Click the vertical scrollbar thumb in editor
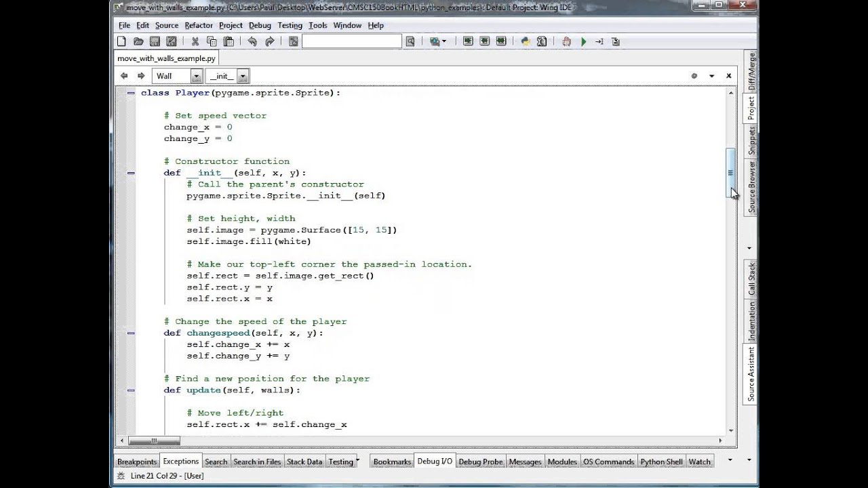The image size is (868, 488). (x=730, y=174)
